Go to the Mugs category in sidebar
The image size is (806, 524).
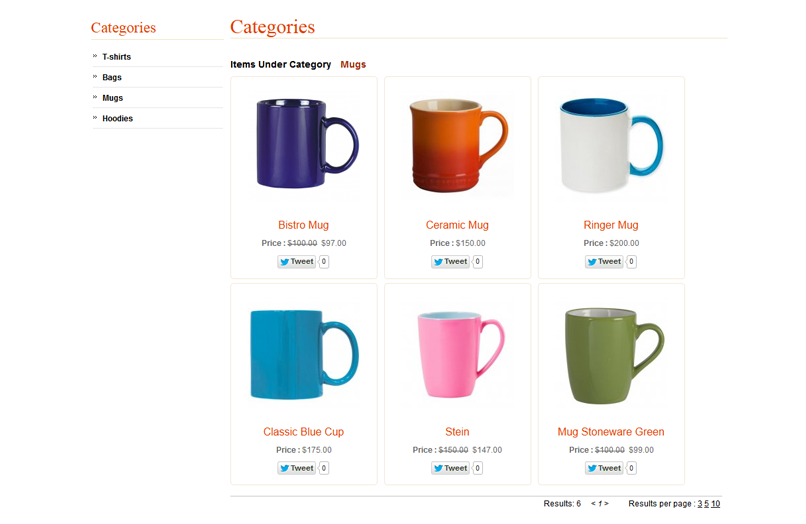(x=112, y=98)
